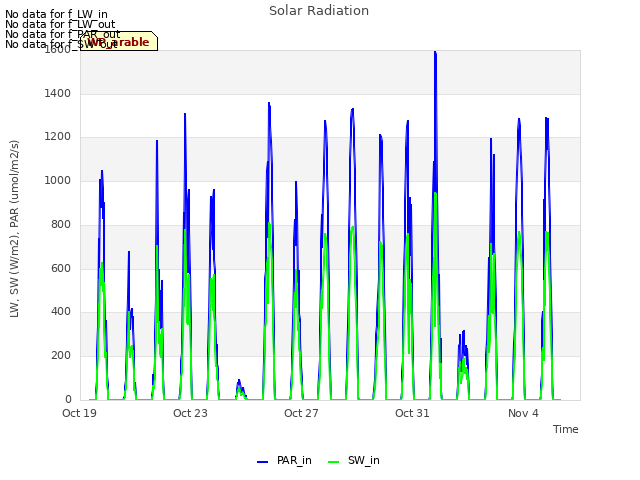The image size is (640, 480).
Task: Click the 600 y-axis tick label
Action: [x=61, y=268]
